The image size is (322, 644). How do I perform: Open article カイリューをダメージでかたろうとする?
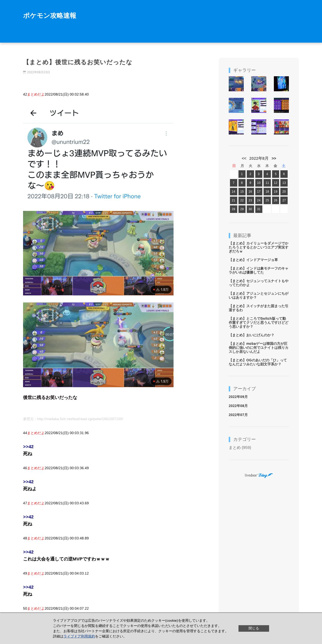pyautogui.click(x=259, y=247)
